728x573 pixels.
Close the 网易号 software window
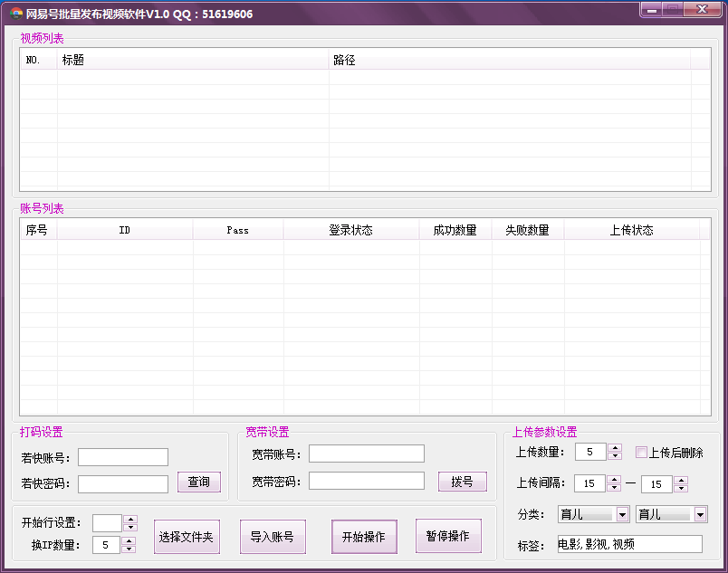pyautogui.click(x=703, y=10)
